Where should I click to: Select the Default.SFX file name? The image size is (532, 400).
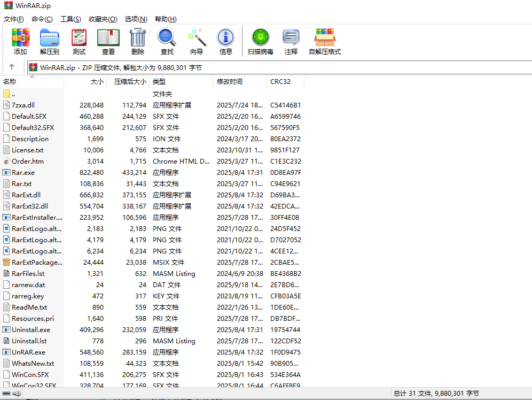pyautogui.click(x=29, y=116)
